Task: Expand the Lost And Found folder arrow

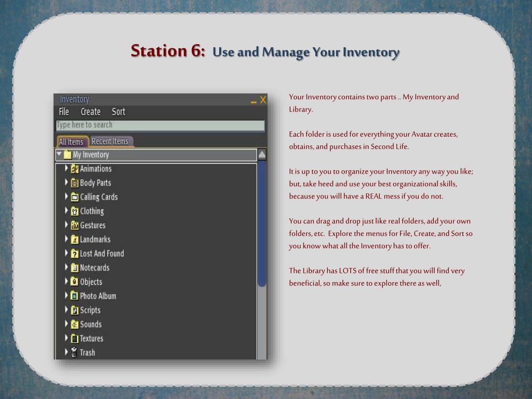Action: [x=66, y=253]
